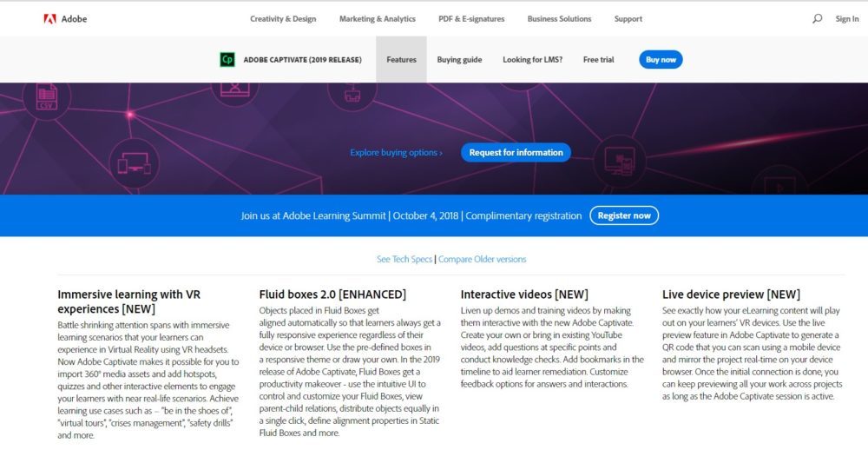This screenshot has width=868, height=450.
Task: Click the Adobe logo icon
Action: point(49,18)
